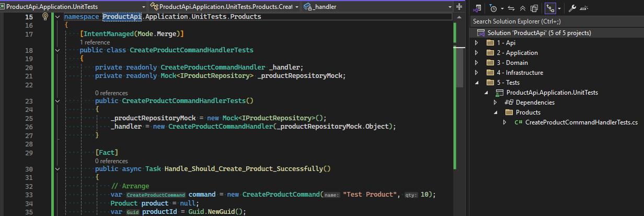The height and width of the screenshot is (216, 644).
Task: Click the editor split window handle
Action: [x=459, y=7]
